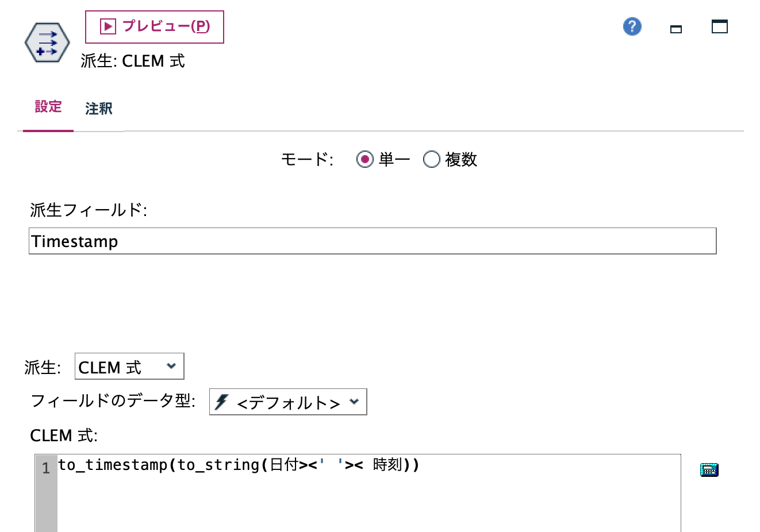
Task: Click the 派生フィールド Timestamp input box
Action: click(373, 241)
